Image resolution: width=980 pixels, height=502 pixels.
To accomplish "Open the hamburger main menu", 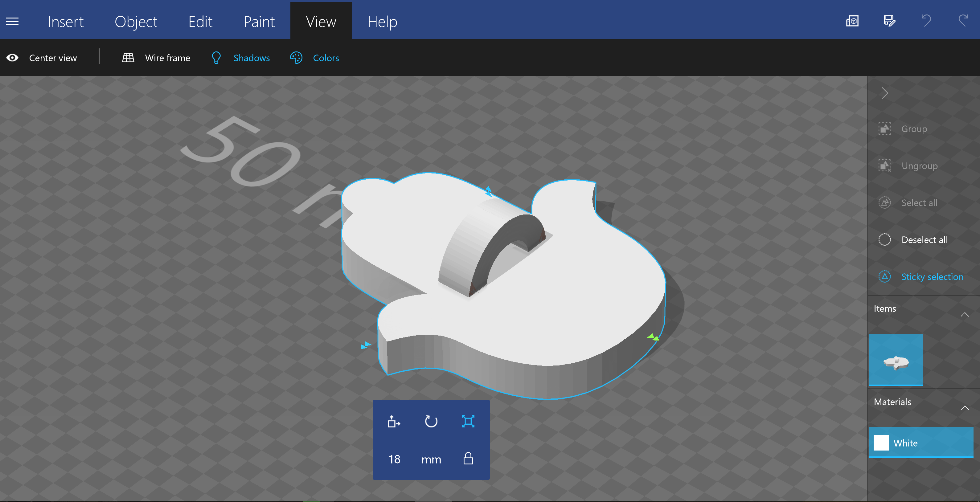I will [12, 22].
